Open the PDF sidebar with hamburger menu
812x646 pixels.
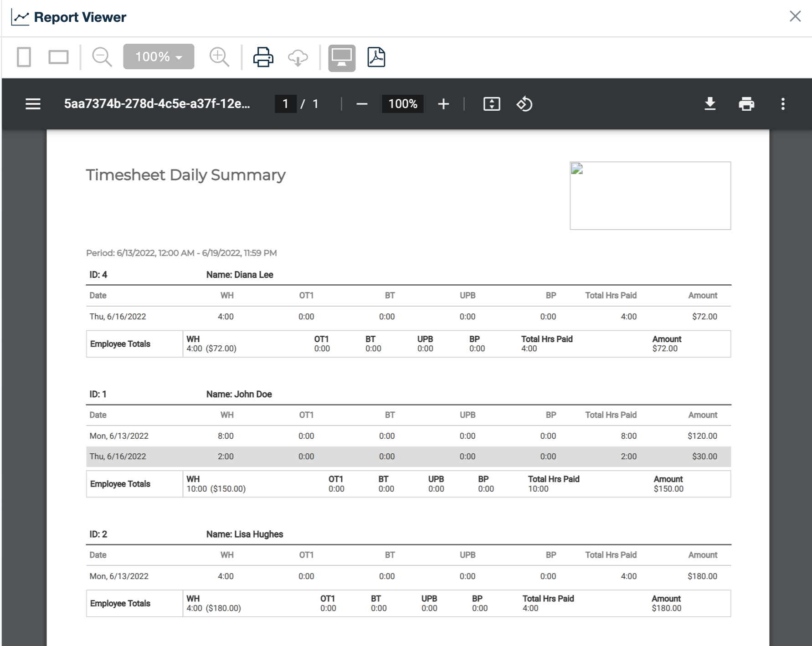33,104
